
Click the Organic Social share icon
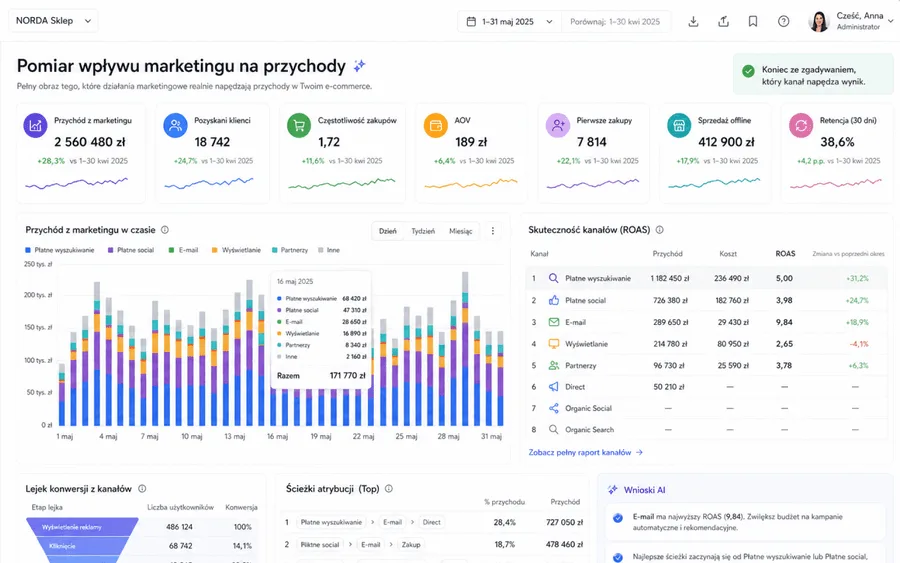point(553,408)
